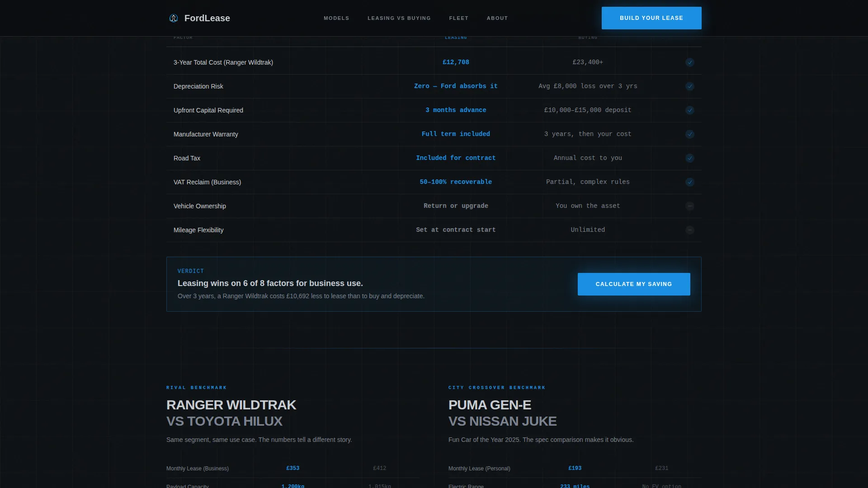Click the 'Full term included' cell
The height and width of the screenshot is (488, 868).
pos(456,134)
